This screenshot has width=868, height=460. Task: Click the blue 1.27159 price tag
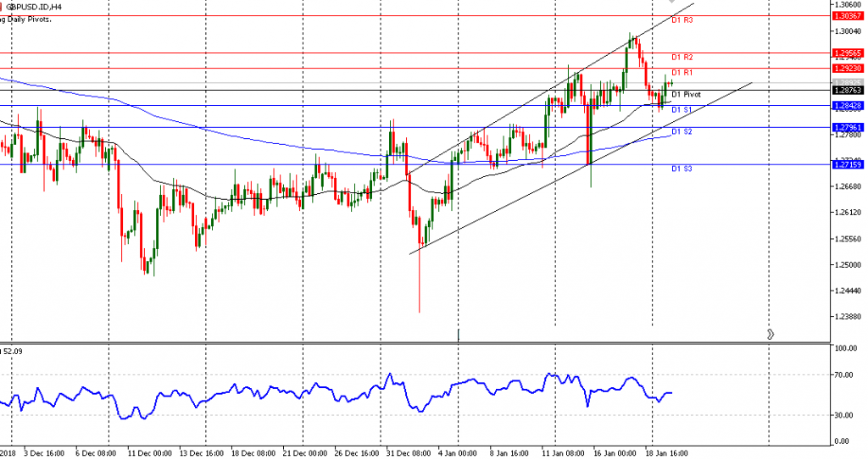(848, 164)
